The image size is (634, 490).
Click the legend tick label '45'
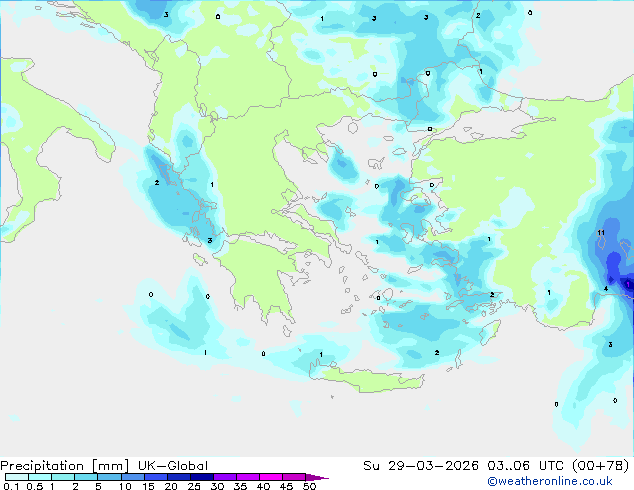(286, 486)
